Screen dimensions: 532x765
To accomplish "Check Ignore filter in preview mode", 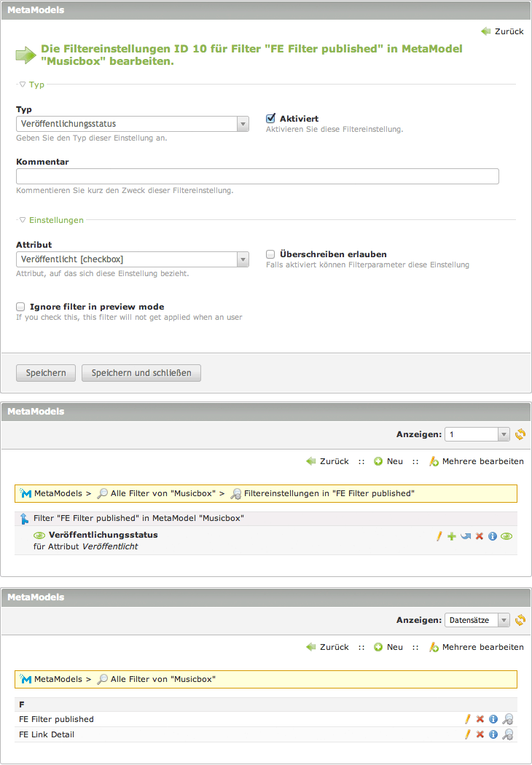I will click(20, 307).
